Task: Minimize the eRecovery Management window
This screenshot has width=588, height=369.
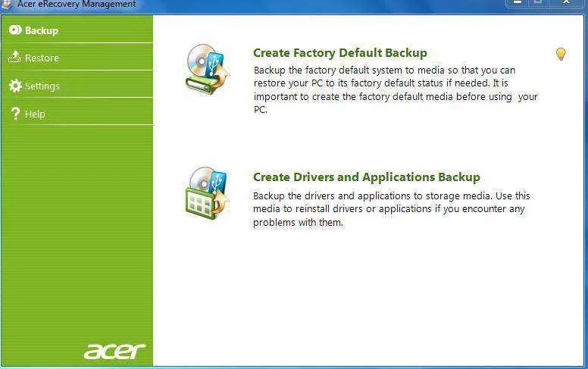Action: 517,3
